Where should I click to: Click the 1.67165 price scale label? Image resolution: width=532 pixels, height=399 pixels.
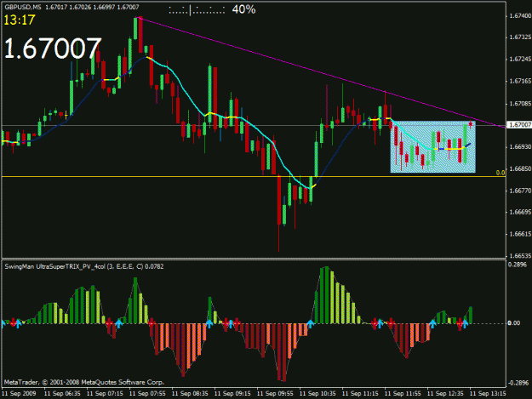[x=520, y=81]
